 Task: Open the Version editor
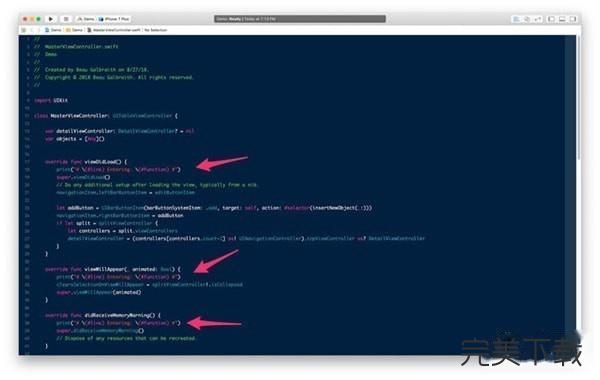pyautogui.click(x=538, y=19)
